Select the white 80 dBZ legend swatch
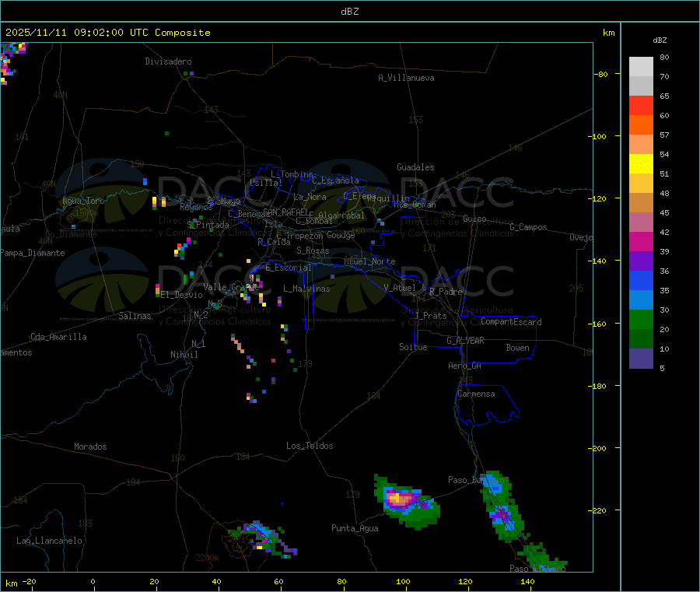This screenshot has width=700, height=592. (641, 67)
